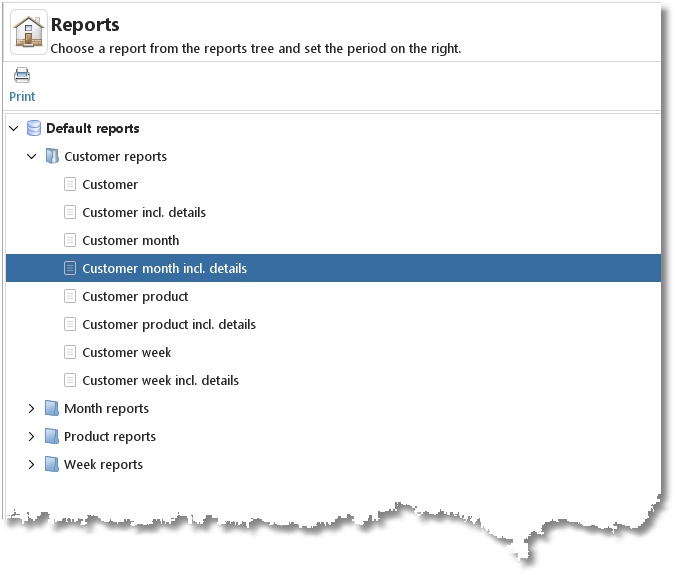Click the Customer product document icon
The image size is (675, 575).
point(70,296)
